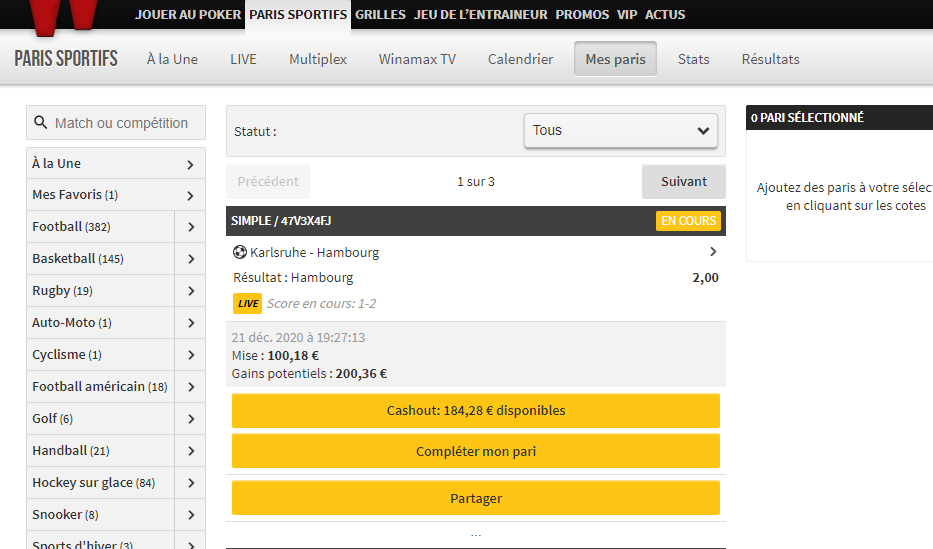Focus the Match ou compétition search field
The image size is (933, 549).
(x=116, y=123)
